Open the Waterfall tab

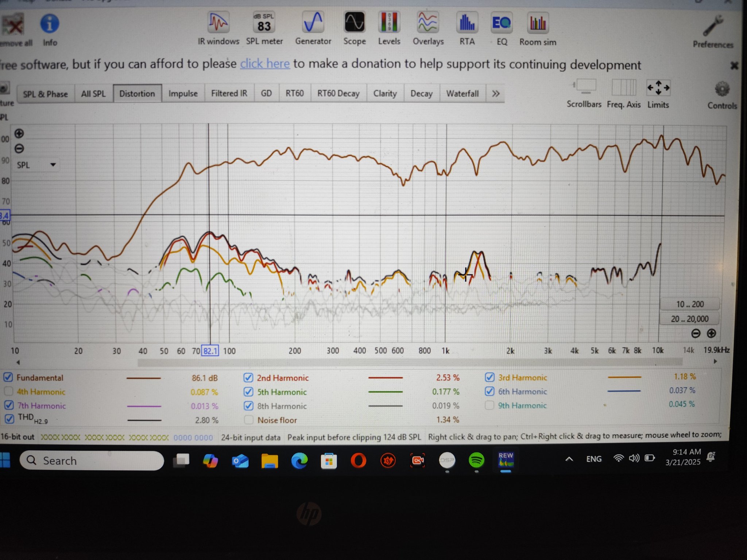(462, 94)
